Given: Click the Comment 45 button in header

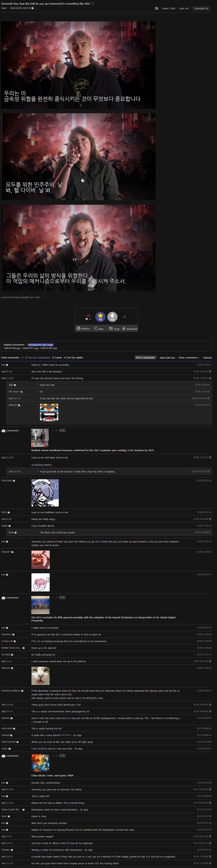Looking at the screenshot, I should pos(201,8).
